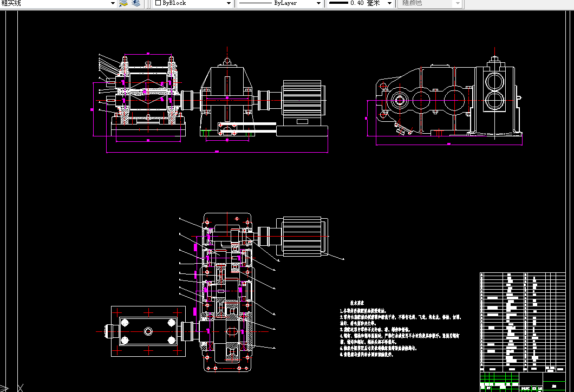Open the 0.40 毫米 lineweight dropdown
The height and width of the screenshot is (392, 574).
point(389,3)
